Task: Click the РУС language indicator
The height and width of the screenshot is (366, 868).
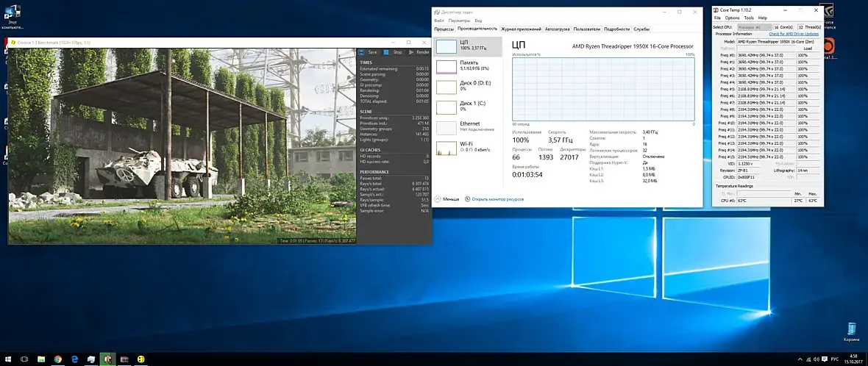Action: (x=834, y=359)
